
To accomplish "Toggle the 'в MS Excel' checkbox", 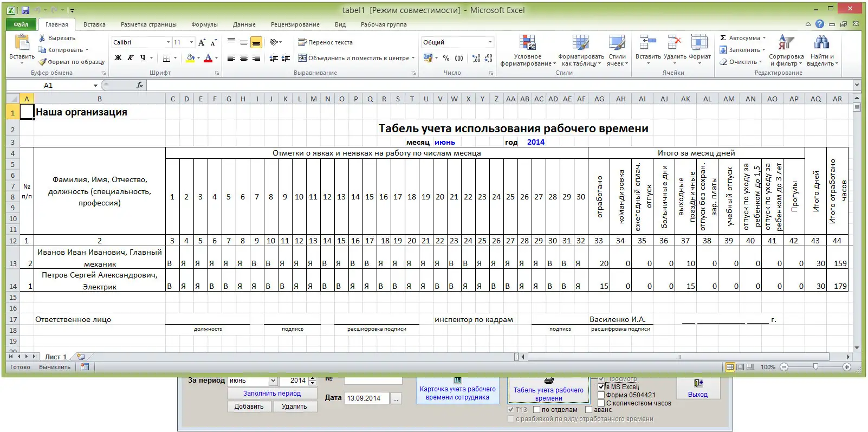I will pyautogui.click(x=601, y=386).
